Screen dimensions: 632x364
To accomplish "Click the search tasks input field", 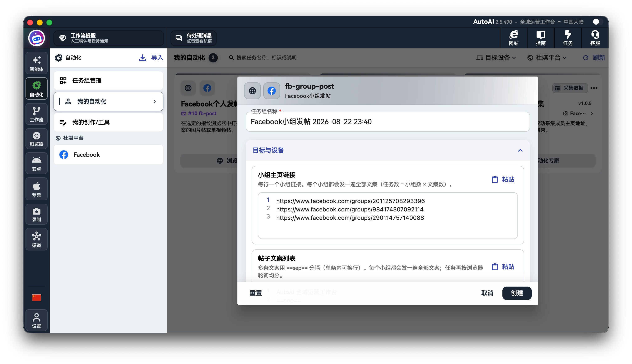I will point(266,58).
